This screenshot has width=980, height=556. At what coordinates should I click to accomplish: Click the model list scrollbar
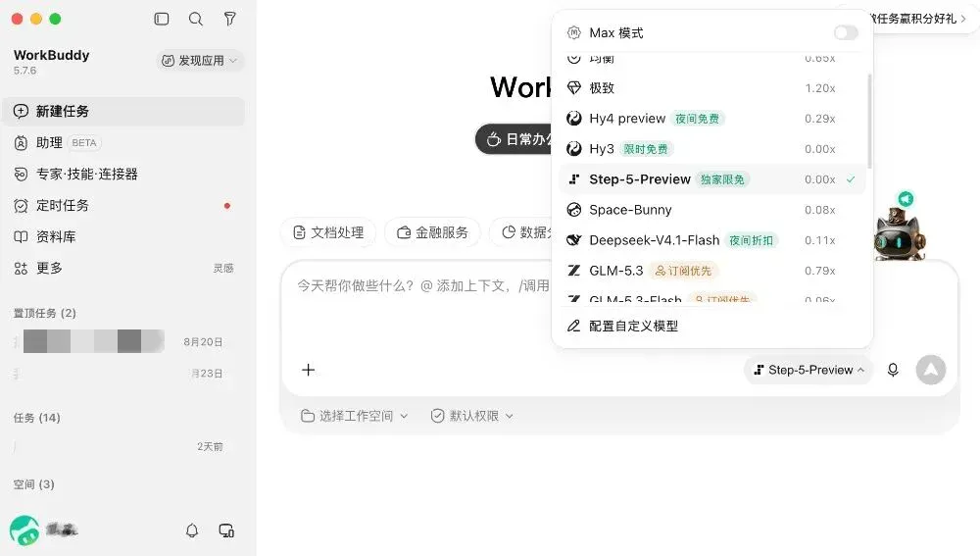tap(869, 122)
